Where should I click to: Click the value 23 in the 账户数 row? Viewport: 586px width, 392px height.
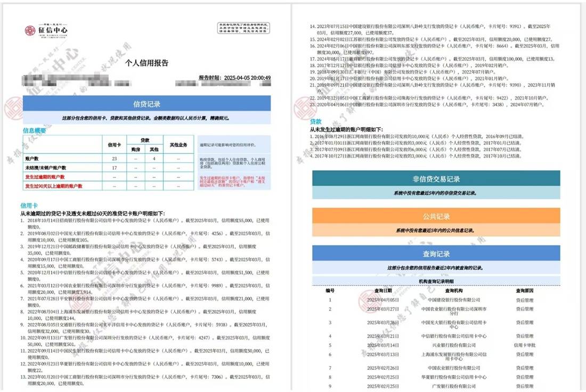pos(115,158)
